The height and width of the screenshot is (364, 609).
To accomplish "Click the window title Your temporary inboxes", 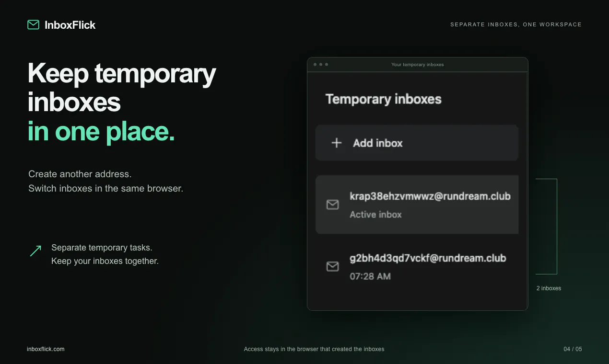I will click(x=418, y=65).
